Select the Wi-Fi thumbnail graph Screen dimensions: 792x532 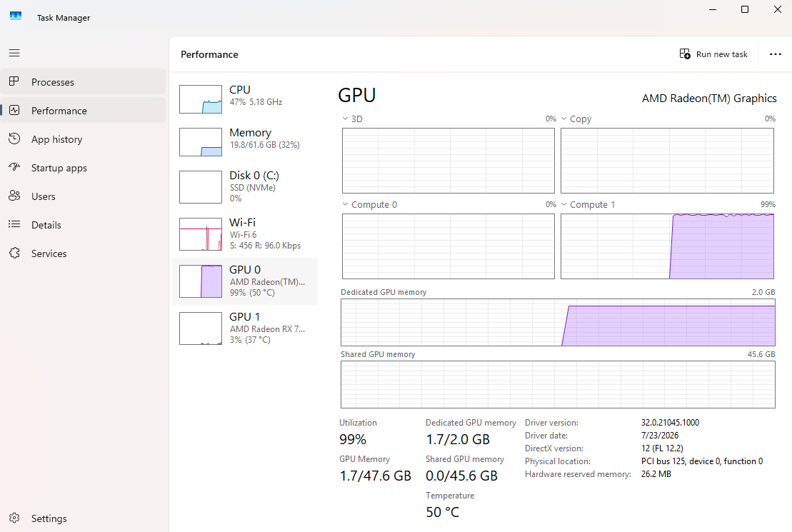pyautogui.click(x=201, y=234)
